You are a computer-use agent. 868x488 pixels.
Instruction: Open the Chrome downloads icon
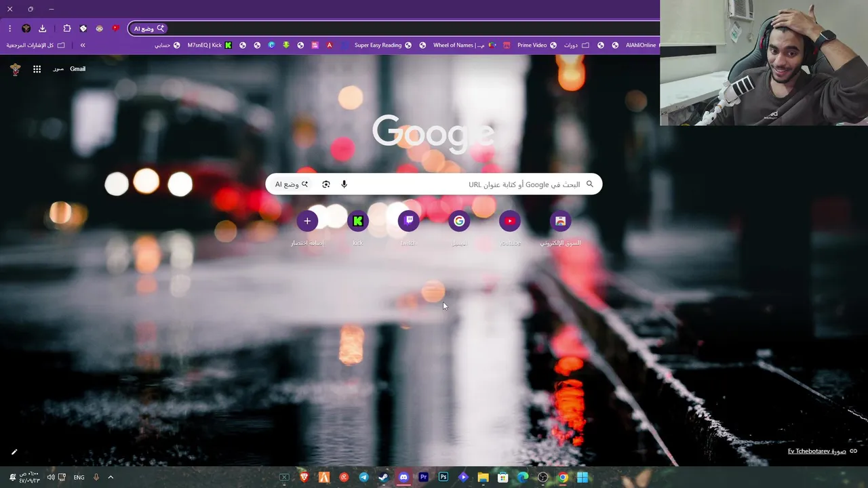(x=42, y=28)
